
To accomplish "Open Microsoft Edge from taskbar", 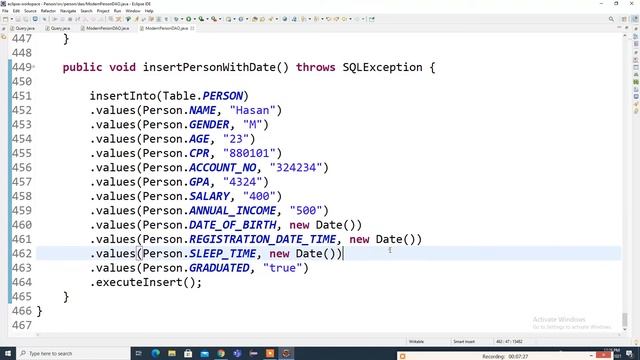I will 156,353.
